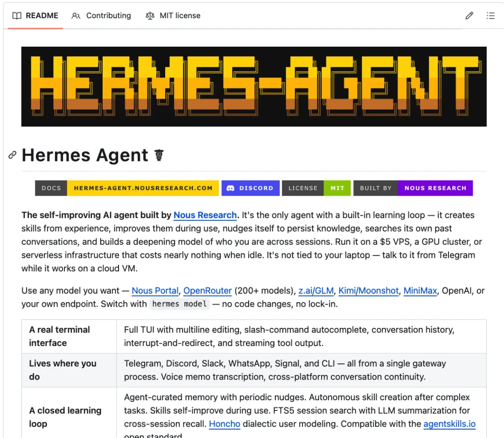
Task: Open the README tab
Action: [35, 15]
